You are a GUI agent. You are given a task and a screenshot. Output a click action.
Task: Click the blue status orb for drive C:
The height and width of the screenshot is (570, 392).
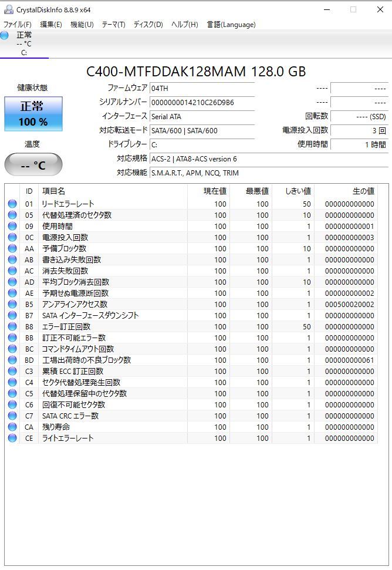coord(4,36)
